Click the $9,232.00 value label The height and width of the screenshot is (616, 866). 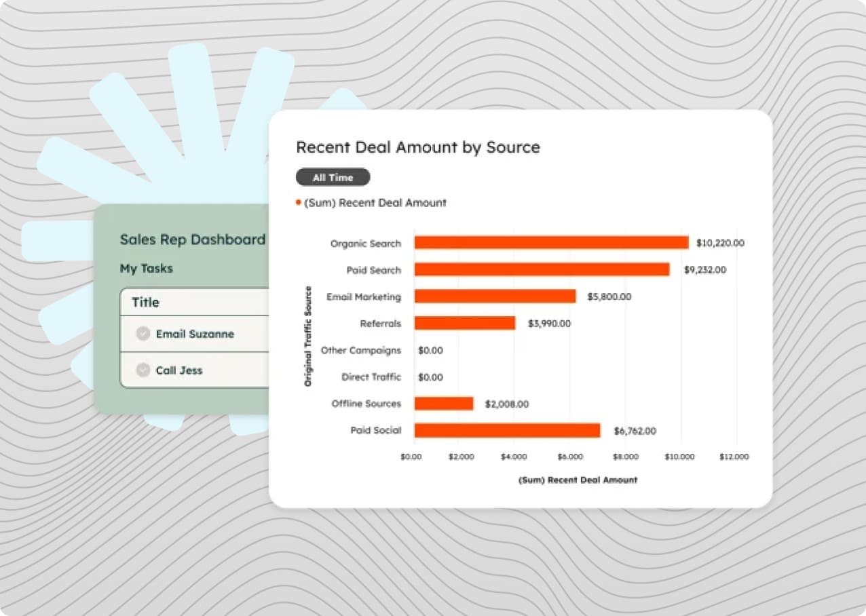coord(704,269)
